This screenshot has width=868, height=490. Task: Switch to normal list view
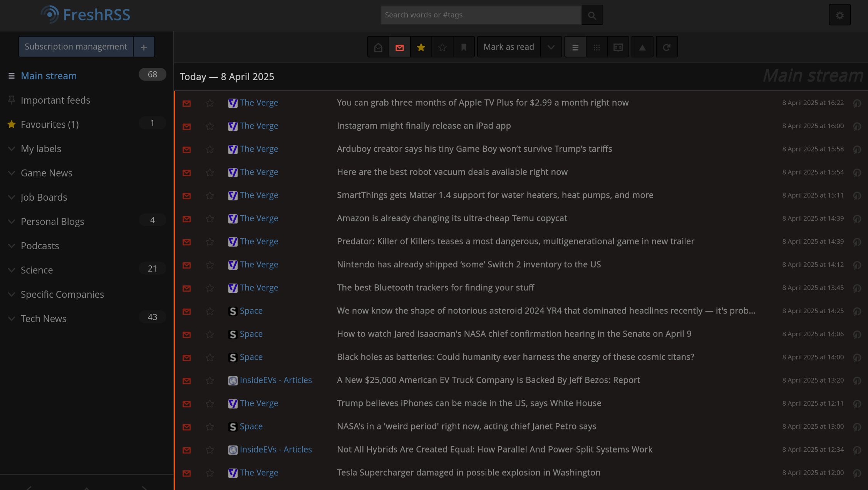click(x=575, y=47)
